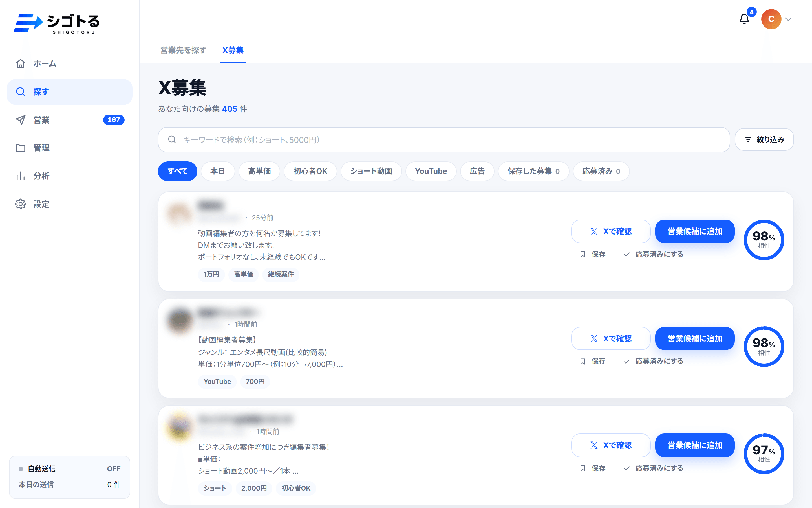
Task: Select the ショート動画 filter chip
Action: pyautogui.click(x=371, y=171)
